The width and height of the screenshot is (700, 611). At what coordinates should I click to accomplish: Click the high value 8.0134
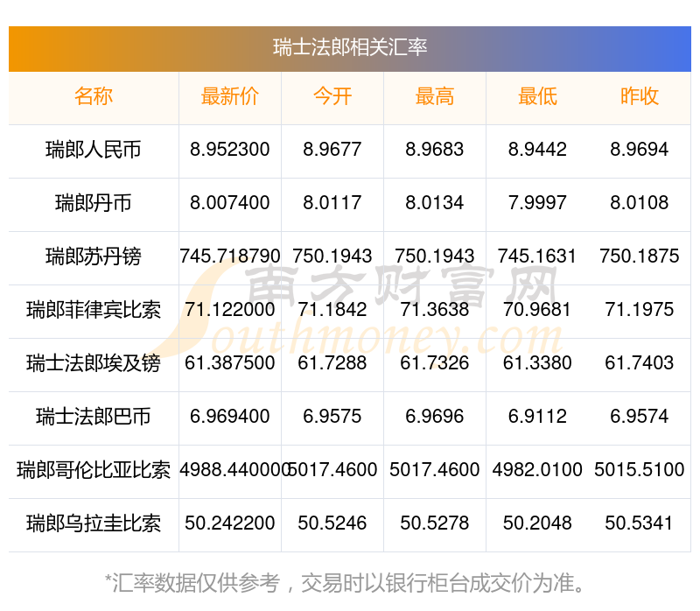click(434, 203)
